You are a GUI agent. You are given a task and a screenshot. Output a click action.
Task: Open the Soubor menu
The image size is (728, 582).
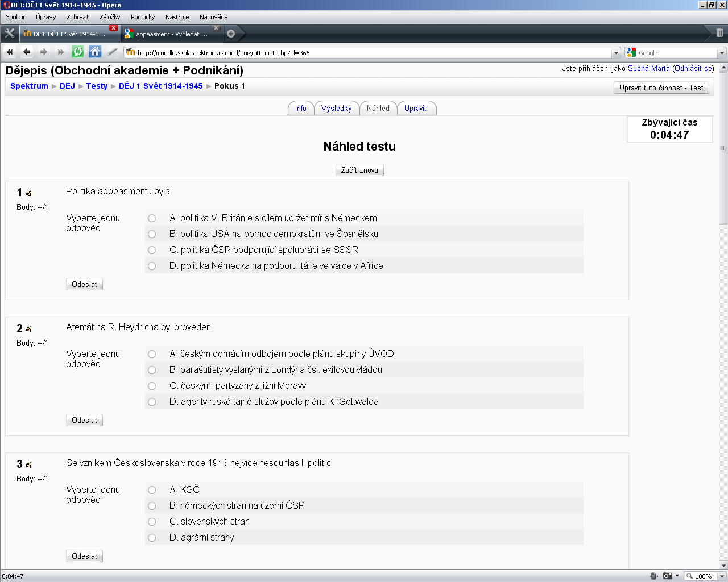click(15, 17)
